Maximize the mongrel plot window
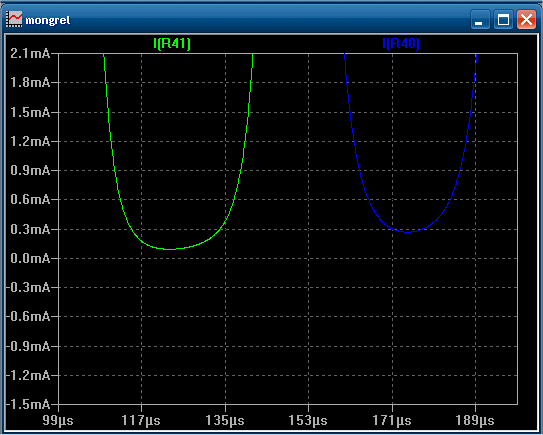Image resolution: width=543 pixels, height=435 pixels. click(503, 19)
